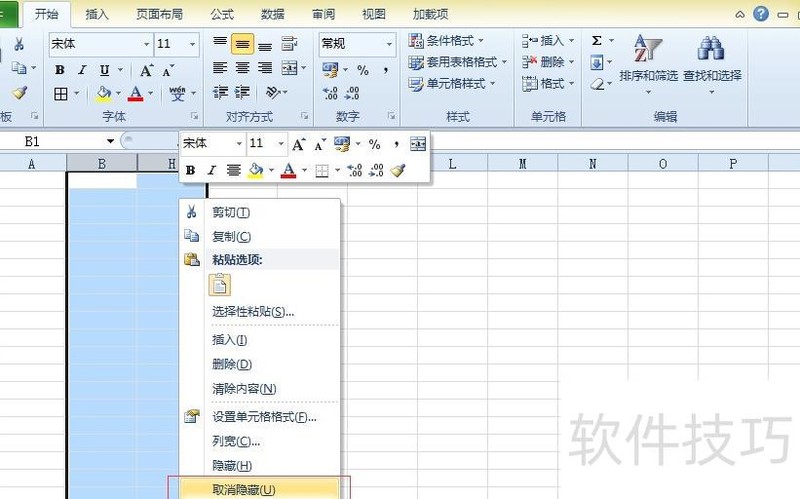Open 查找和选择 find and select

click(x=712, y=64)
